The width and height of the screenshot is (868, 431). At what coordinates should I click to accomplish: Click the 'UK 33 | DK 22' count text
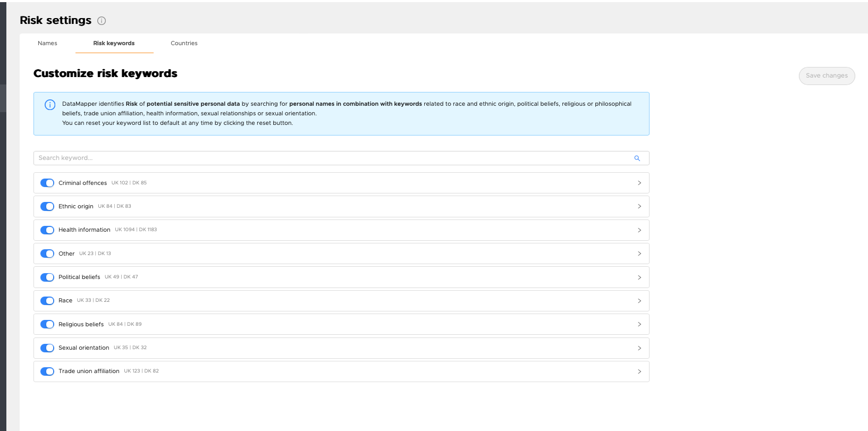[94, 301]
